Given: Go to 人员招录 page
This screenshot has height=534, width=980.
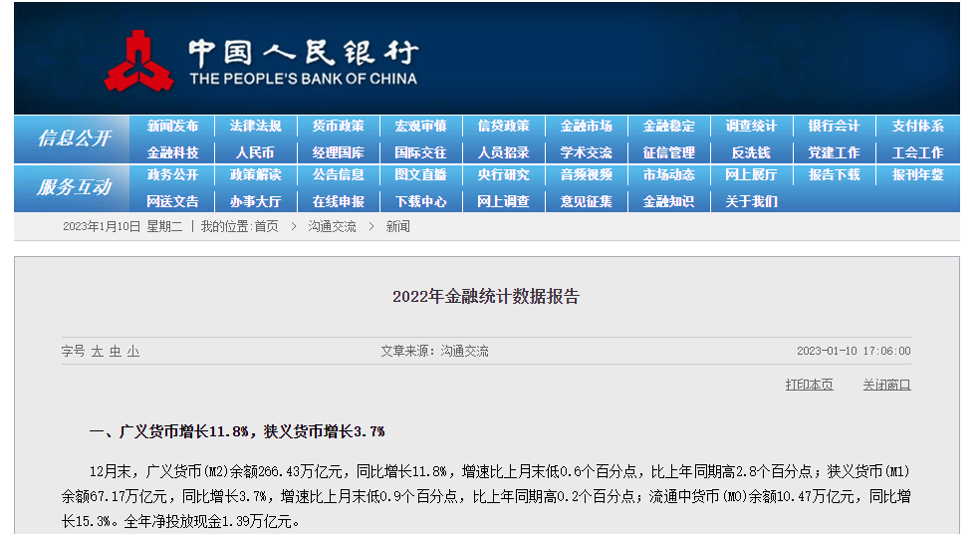Looking at the screenshot, I should tap(503, 152).
